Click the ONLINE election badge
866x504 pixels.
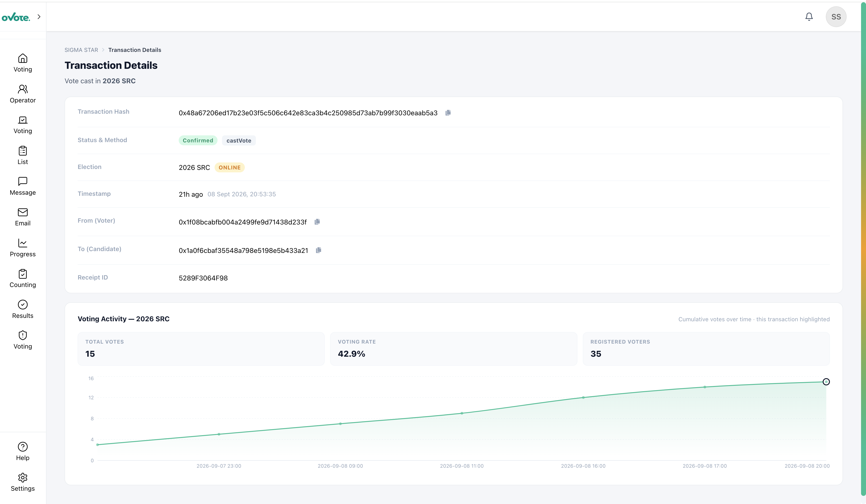point(229,167)
